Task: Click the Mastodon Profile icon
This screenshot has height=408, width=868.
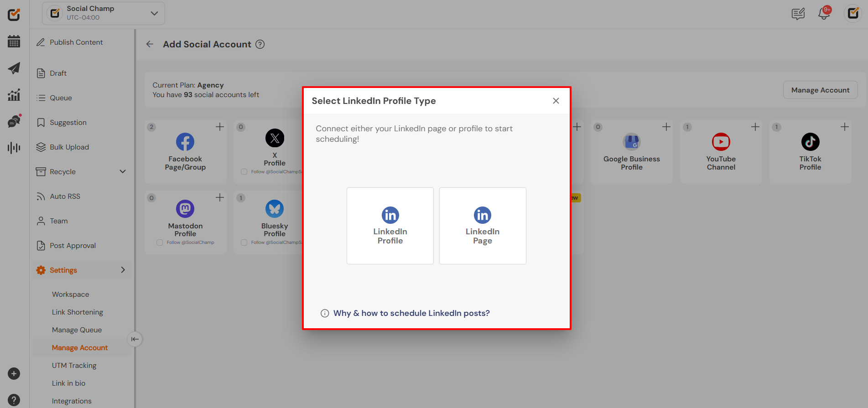Action: point(185,209)
